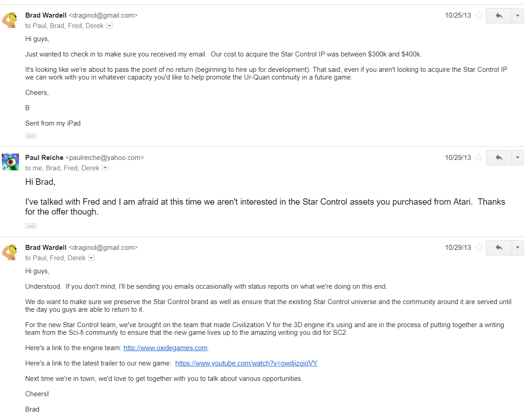Open more options for Paul Reiche's email
Image resolution: width=532 pixels, height=417 pixels.
(518, 158)
